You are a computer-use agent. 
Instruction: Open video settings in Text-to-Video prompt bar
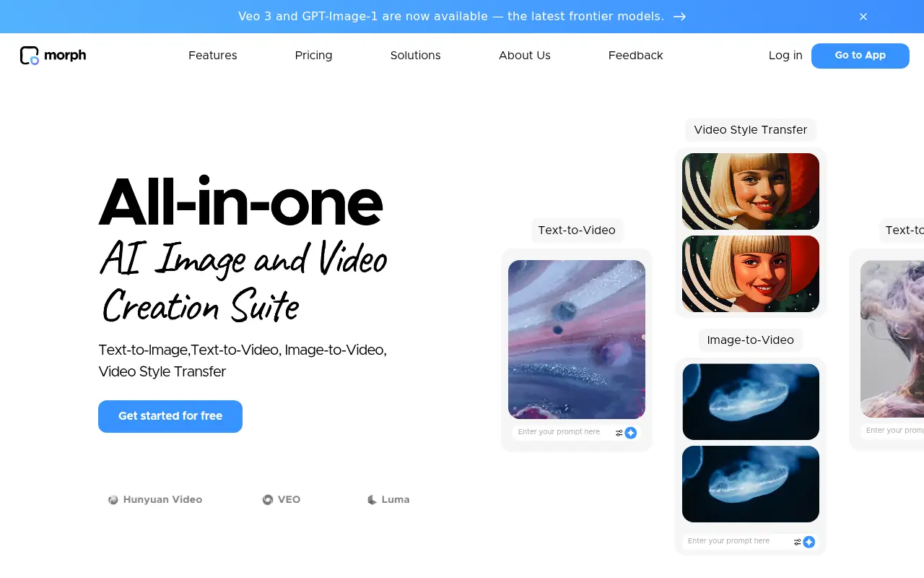tap(617, 432)
